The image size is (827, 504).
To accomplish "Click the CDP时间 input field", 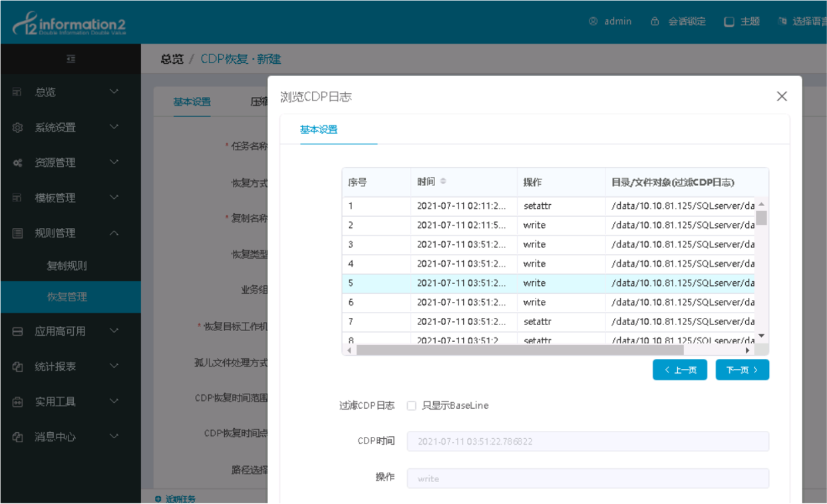I will [588, 441].
